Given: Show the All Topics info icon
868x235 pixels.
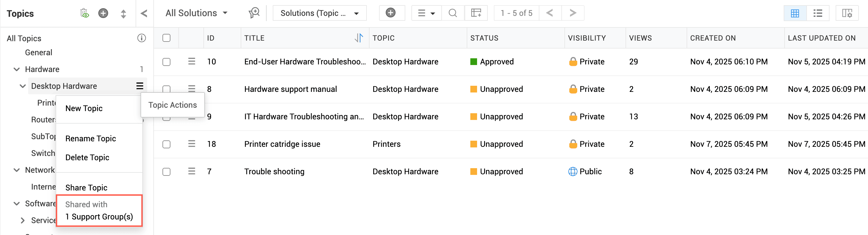Looking at the screenshot, I should 141,38.
